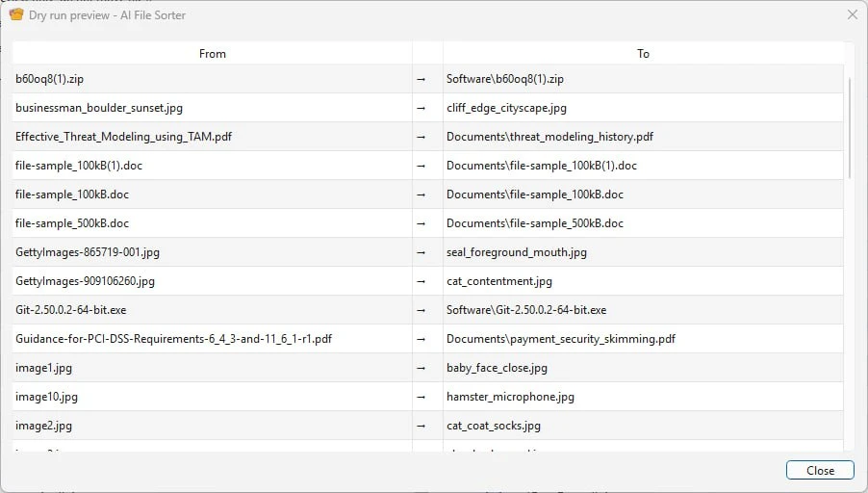Viewport: 868px width, 493px height.
Task: Click destination cat_contentment.jpg cell
Action: 643,281
